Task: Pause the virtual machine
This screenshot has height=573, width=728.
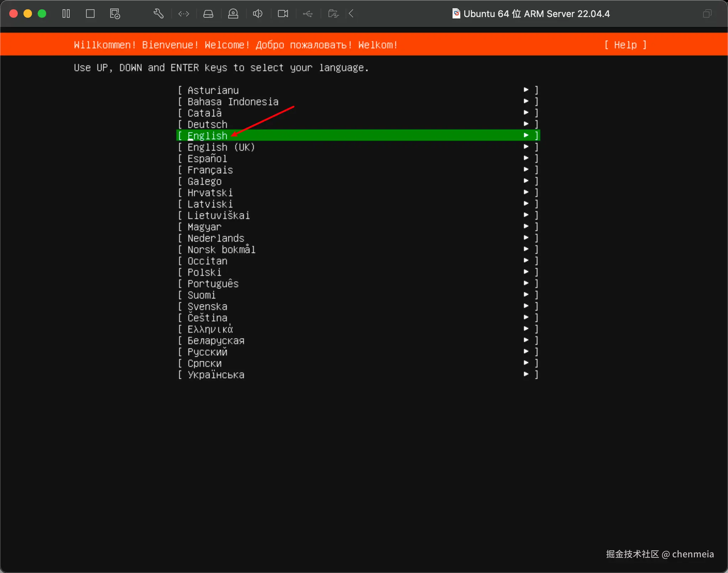Action: [66, 14]
